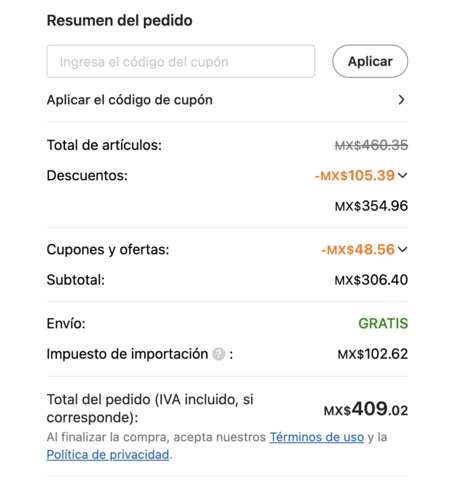Screen dimensions: 450x484
Task: Expand the Descuentos chevron
Action: click(x=403, y=175)
